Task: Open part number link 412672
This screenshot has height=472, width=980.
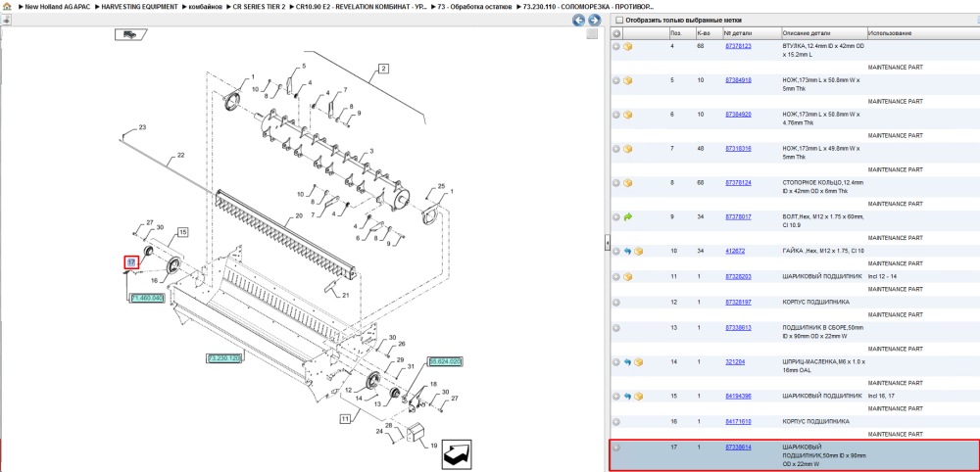Action: [x=735, y=251]
